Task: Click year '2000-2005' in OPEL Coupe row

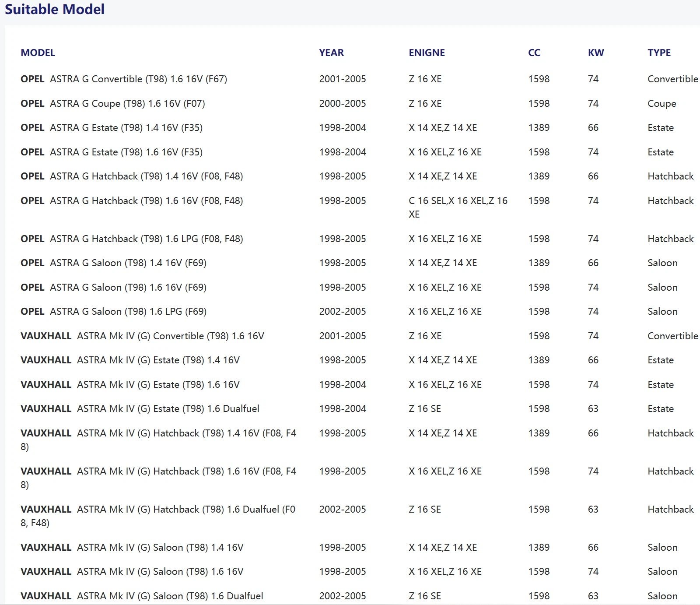Action: tap(343, 104)
